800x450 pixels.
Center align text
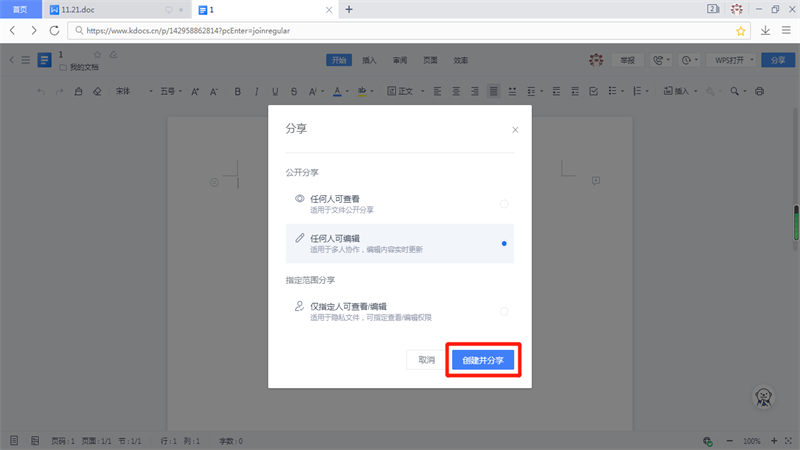[x=456, y=91]
